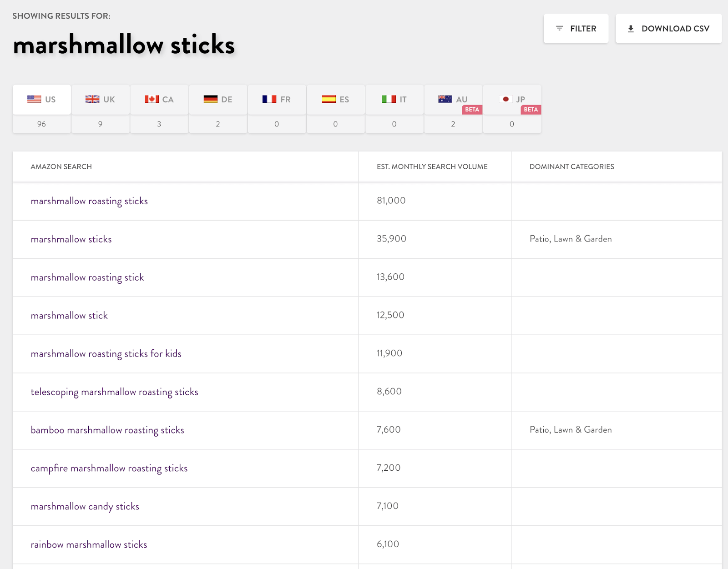Click the CA result count 3

coord(159,124)
